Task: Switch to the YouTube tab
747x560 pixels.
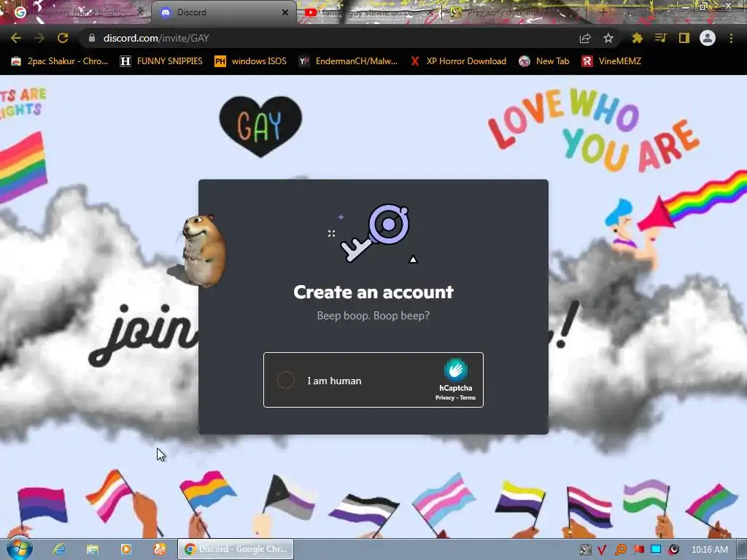Action: [371, 12]
